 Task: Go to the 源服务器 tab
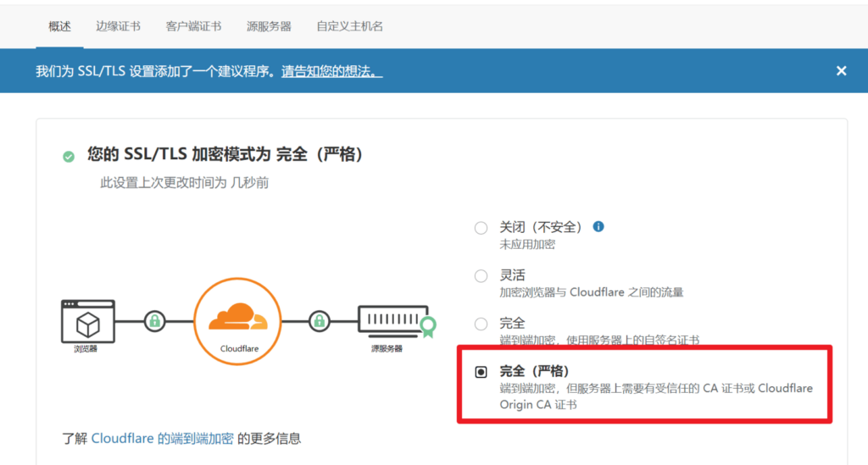[269, 26]
